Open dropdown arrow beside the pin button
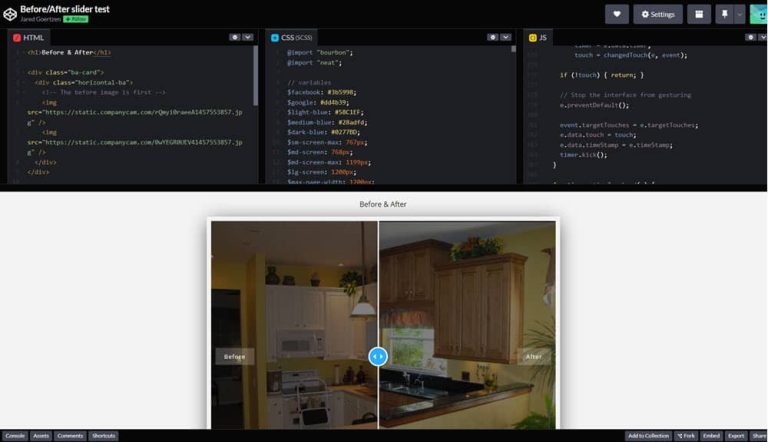This screenshot has width=768, height=442. tap(739, 14)
